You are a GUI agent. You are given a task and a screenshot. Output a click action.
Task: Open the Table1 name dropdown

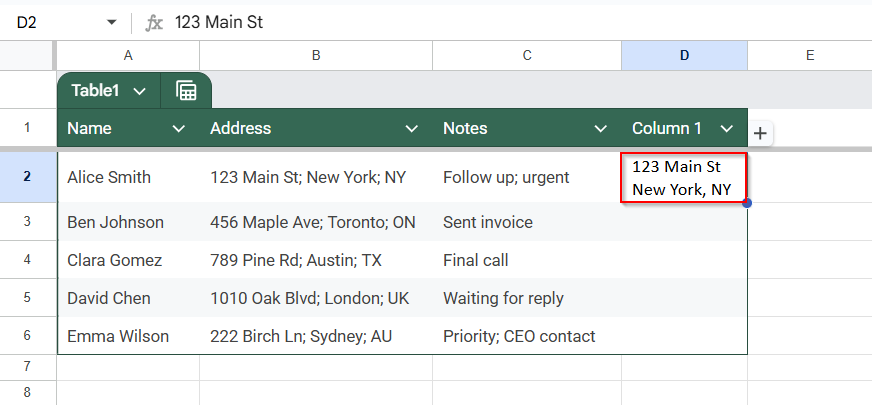[x=140, y=91]
